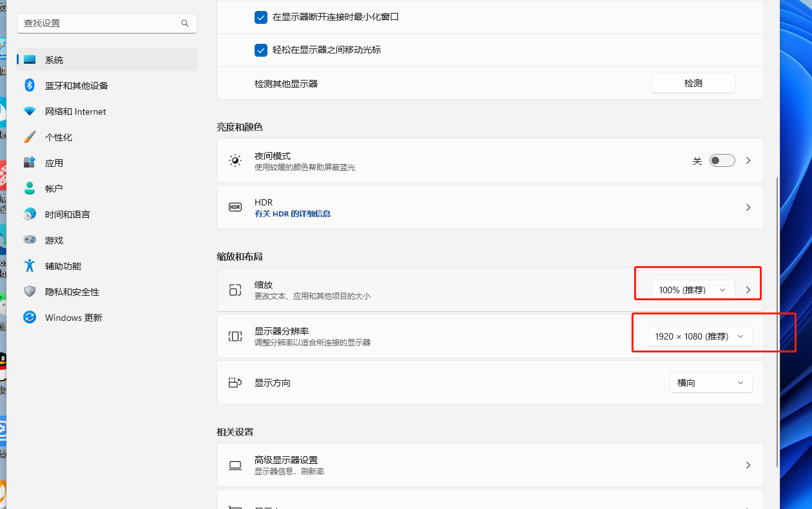Click the gaming controller icon

(x=29, y=240)
